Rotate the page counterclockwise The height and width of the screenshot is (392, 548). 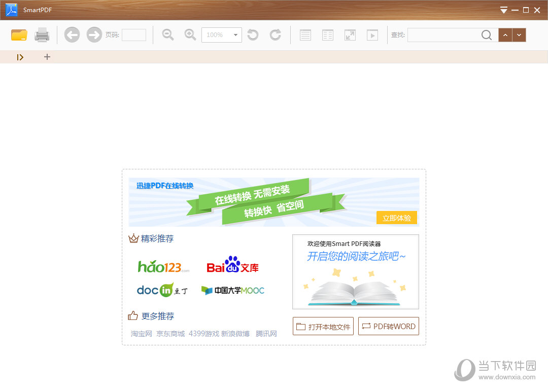[x=253, y=35]
